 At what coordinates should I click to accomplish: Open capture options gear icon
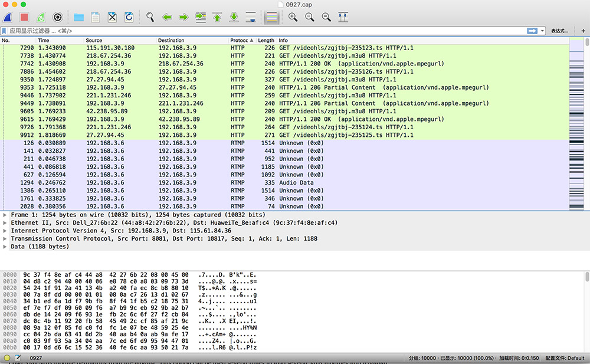coord(58,17)
